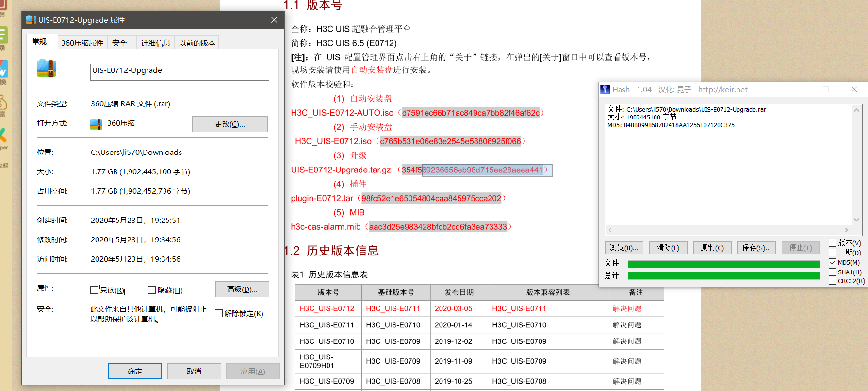This screenshot has height=391, width=868.
Task: Click the up arrow of Hash vertical scrollbar
Action: coord(857,110)
